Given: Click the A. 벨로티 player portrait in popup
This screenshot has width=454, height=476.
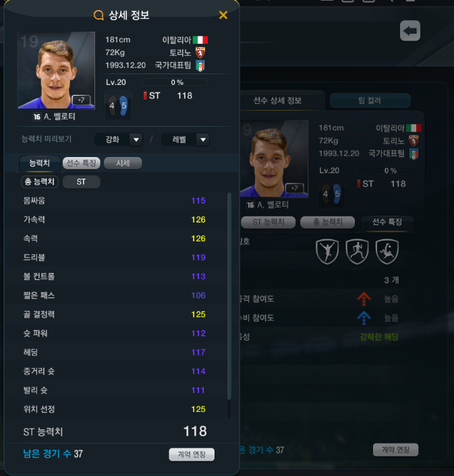Looking at the screenshot, I should 56,70.
